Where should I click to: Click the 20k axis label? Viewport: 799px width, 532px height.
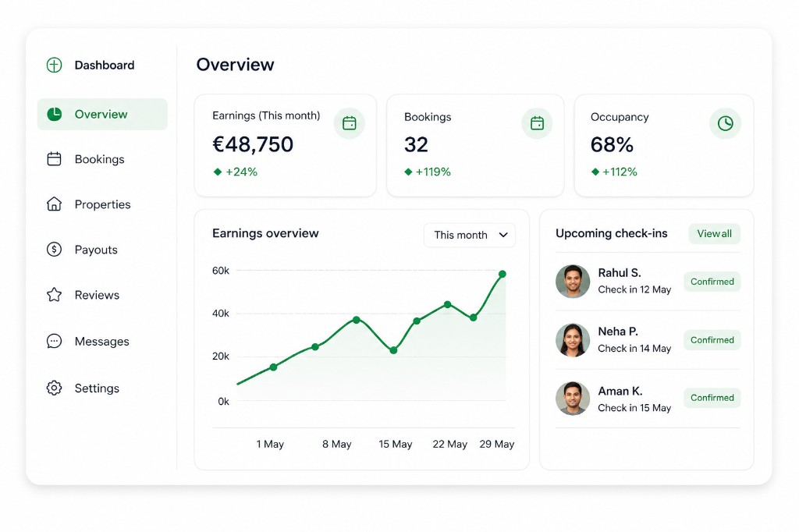[x=221, y=356]
